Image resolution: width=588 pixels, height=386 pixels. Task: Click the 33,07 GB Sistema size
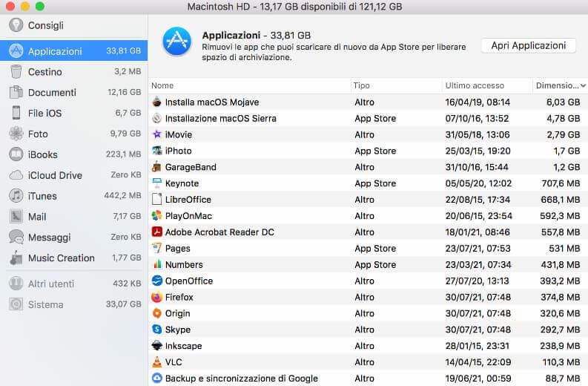click(x=123, y=304)
